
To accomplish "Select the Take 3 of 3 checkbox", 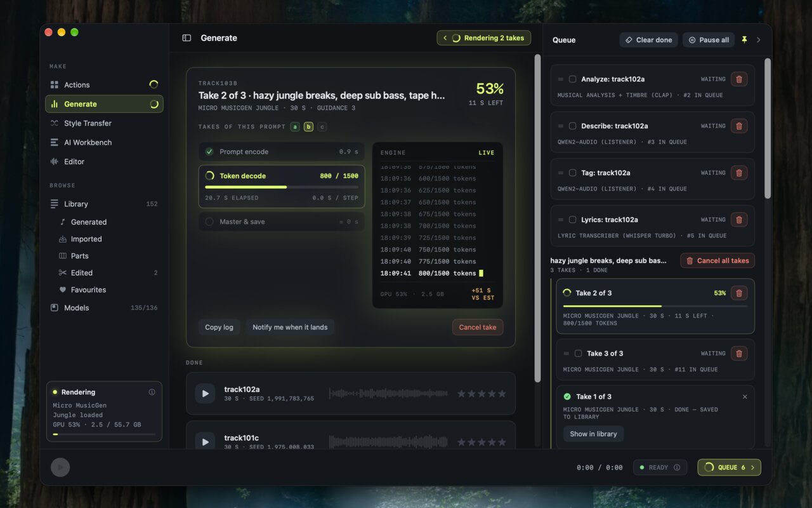I will tap(578, 353).
